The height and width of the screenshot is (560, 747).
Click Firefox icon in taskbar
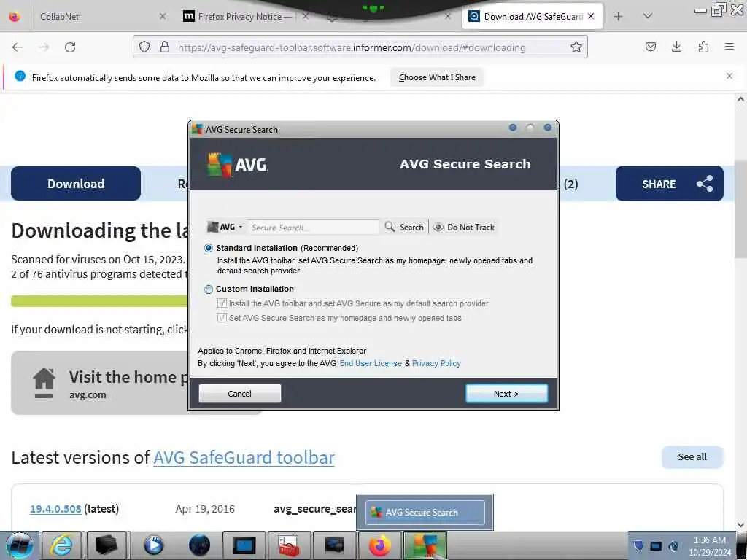[x=379, y=545]
